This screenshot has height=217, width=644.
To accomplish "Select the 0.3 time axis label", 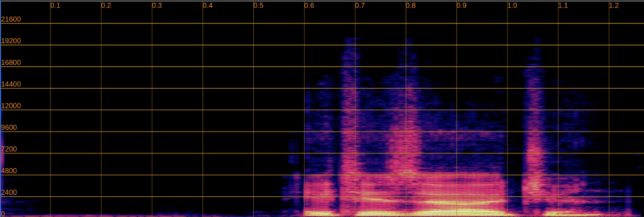I will point(157,6).
